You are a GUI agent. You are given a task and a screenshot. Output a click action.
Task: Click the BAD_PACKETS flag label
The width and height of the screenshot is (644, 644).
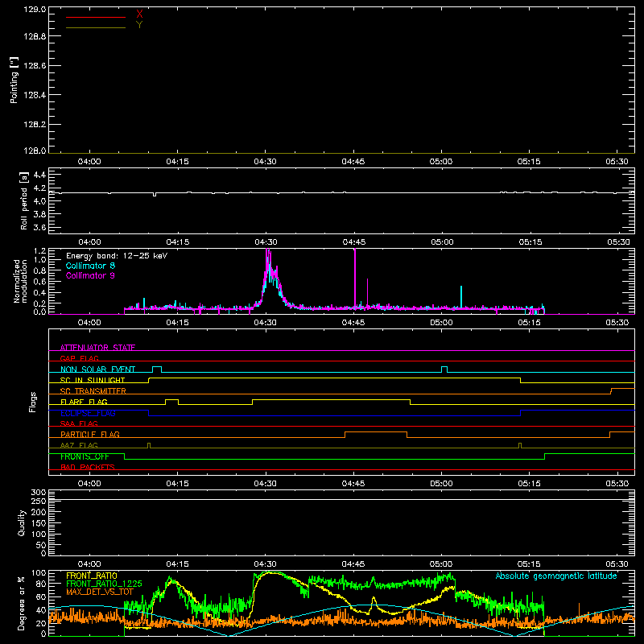coord(88,467)
